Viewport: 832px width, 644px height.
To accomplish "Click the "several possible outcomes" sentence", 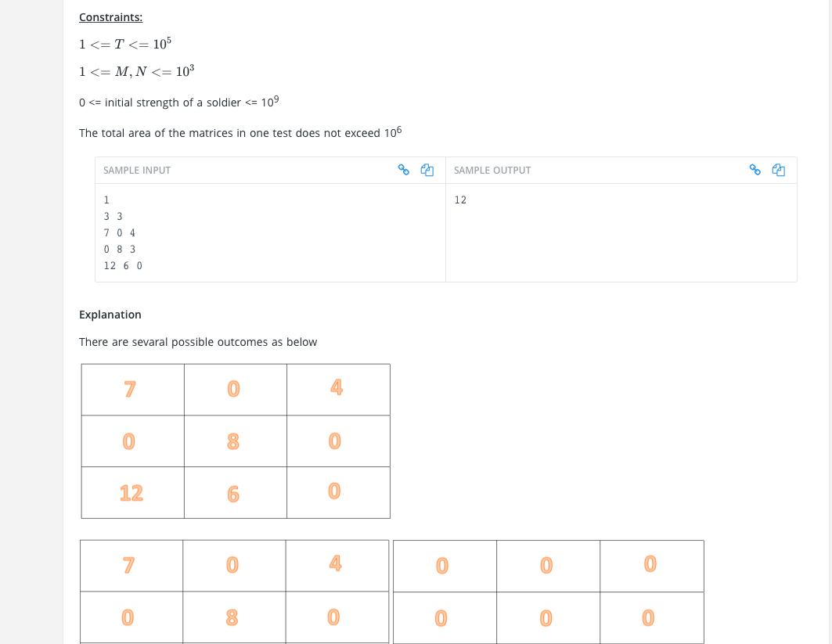I will (198, 342).
